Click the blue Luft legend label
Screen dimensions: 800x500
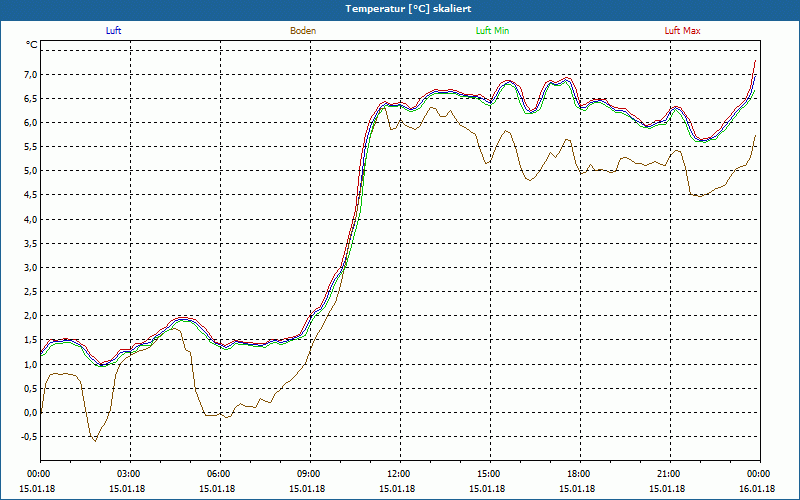pos(113,31)
